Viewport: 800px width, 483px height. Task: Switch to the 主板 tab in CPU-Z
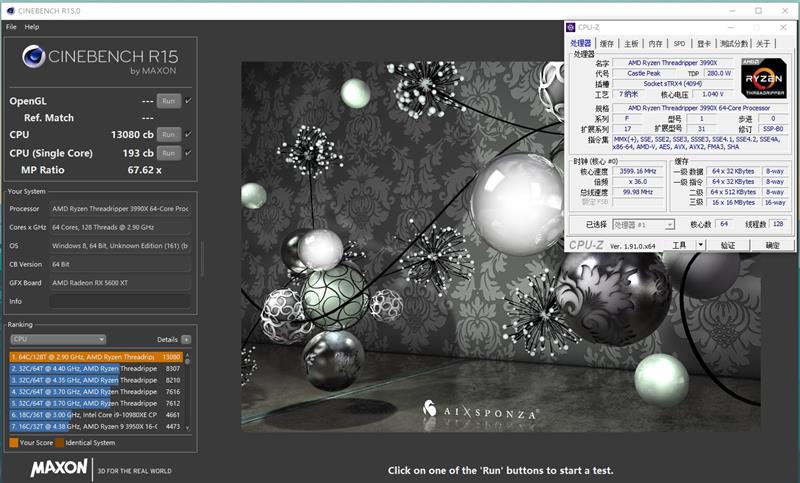click(631, 44)
